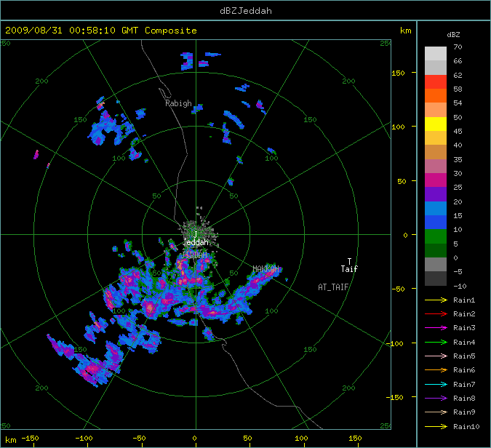Click the Rain4 green arrow legend icon
491x448 pixels.
[x=436, y=343]
